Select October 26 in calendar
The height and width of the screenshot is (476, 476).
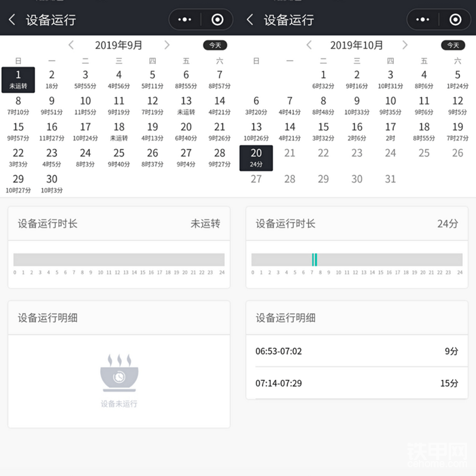458,153
